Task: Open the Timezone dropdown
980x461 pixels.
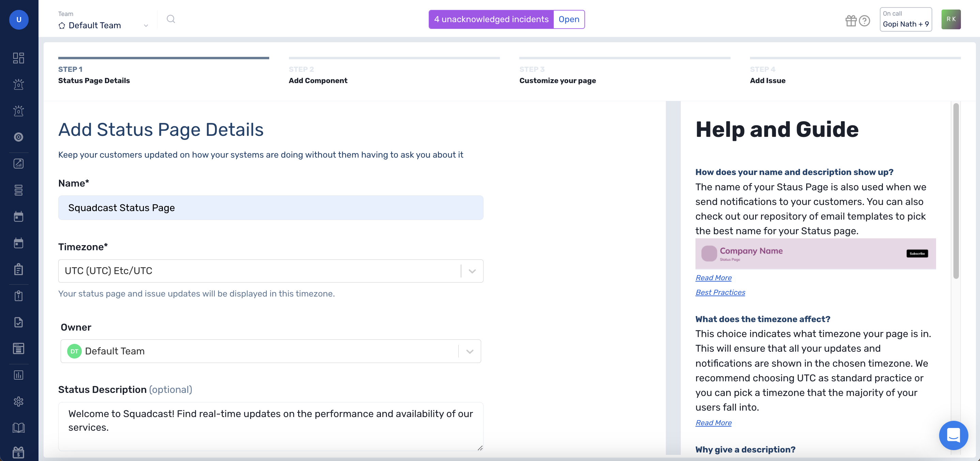Action: [x=472, y=271]
